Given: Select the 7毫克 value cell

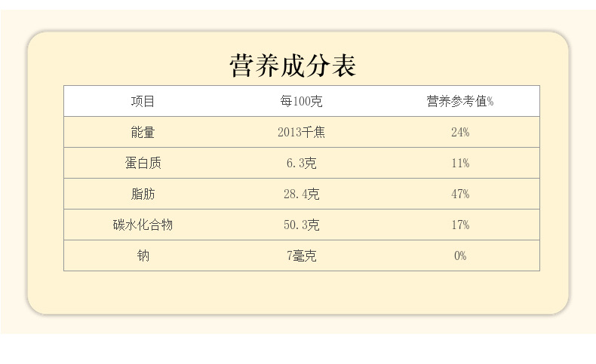Looking at the screenshot, I should pos(301,256).
